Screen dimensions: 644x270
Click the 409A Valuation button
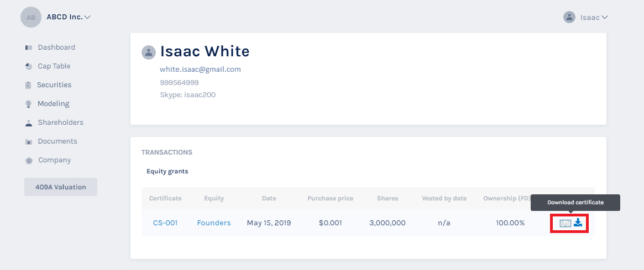(x=61, y=187)
